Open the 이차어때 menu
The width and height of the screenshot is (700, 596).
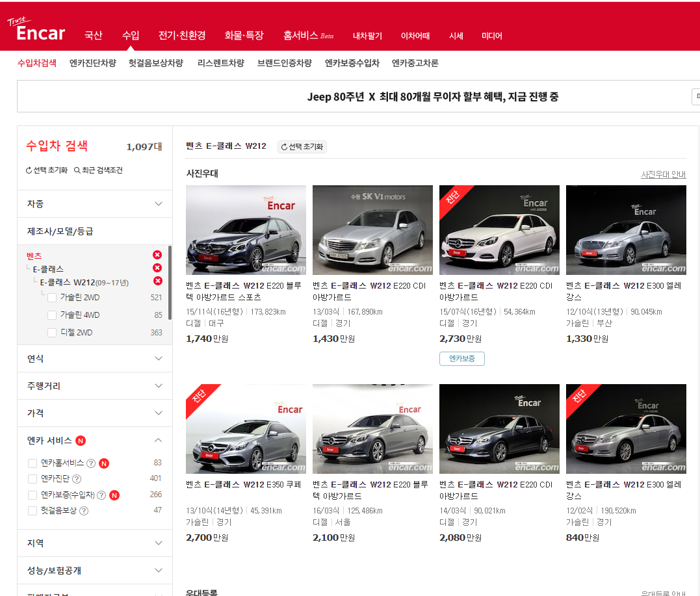415,36
